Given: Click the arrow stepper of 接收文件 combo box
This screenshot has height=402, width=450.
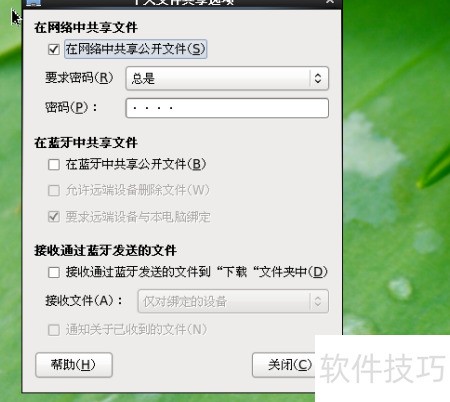Looking at the screenshot, I should (x=318, y=301).
